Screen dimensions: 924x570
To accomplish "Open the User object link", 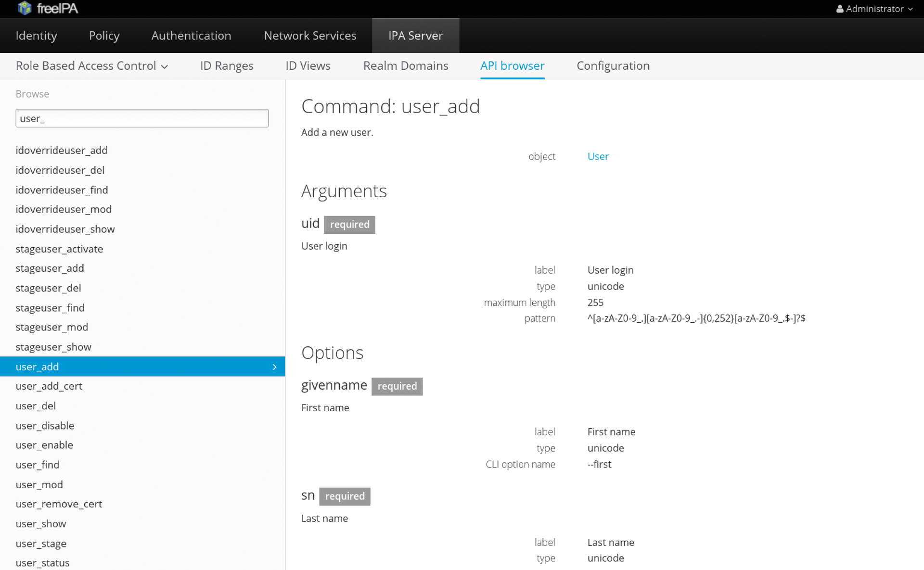I will 598,156.
